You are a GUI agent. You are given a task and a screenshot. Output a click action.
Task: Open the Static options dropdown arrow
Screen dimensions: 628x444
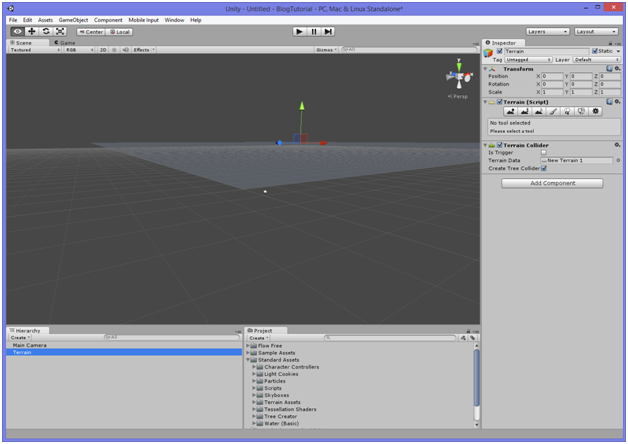pyautogui.click(x=618, y=51)
